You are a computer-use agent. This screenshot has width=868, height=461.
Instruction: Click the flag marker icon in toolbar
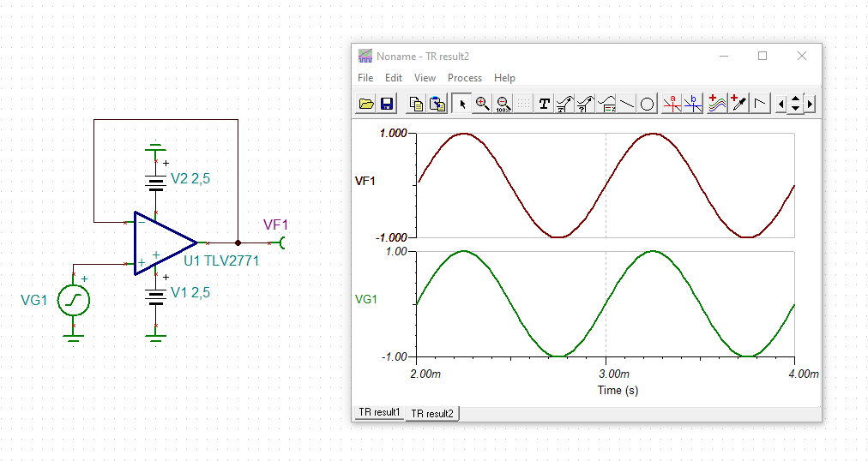point(760,104)
